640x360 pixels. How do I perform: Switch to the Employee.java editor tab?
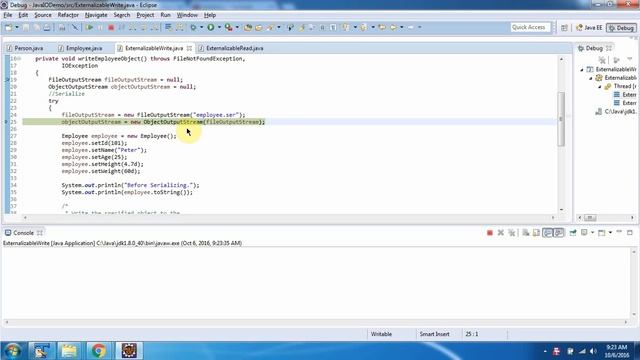80,48
